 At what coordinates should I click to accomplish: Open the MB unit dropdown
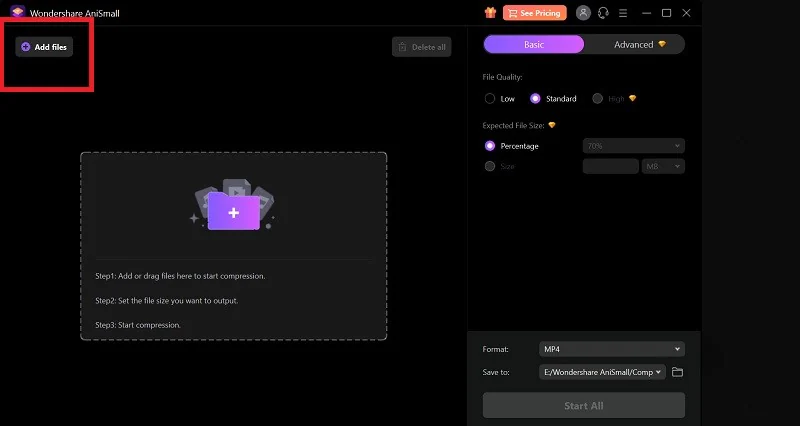[663, 166]
